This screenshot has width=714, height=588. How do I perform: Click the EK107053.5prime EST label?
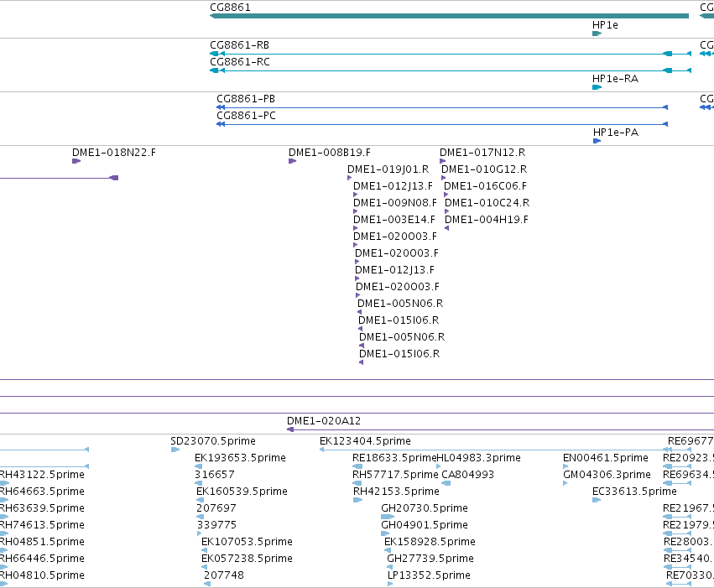247,542
